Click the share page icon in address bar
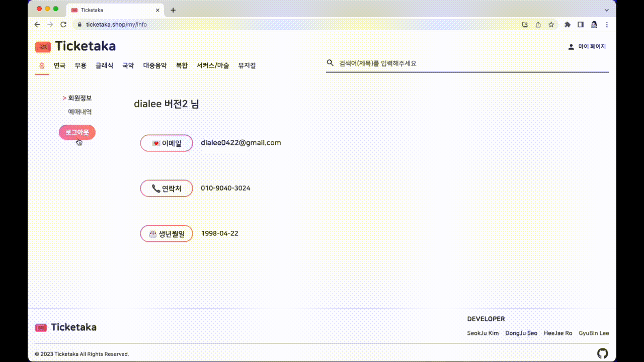This screenshot has height=362, width=644. click(x=538, y=24)
